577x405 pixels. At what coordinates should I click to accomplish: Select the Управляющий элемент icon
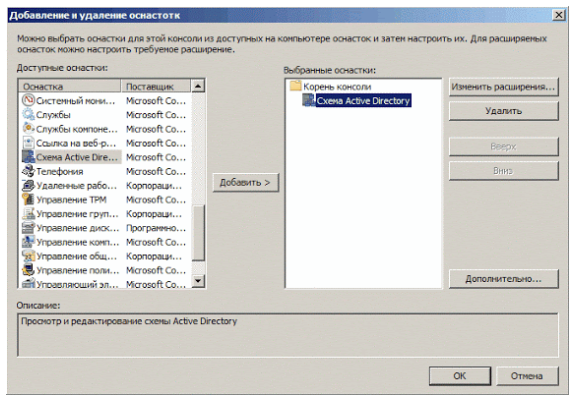(x=28, y=283)
